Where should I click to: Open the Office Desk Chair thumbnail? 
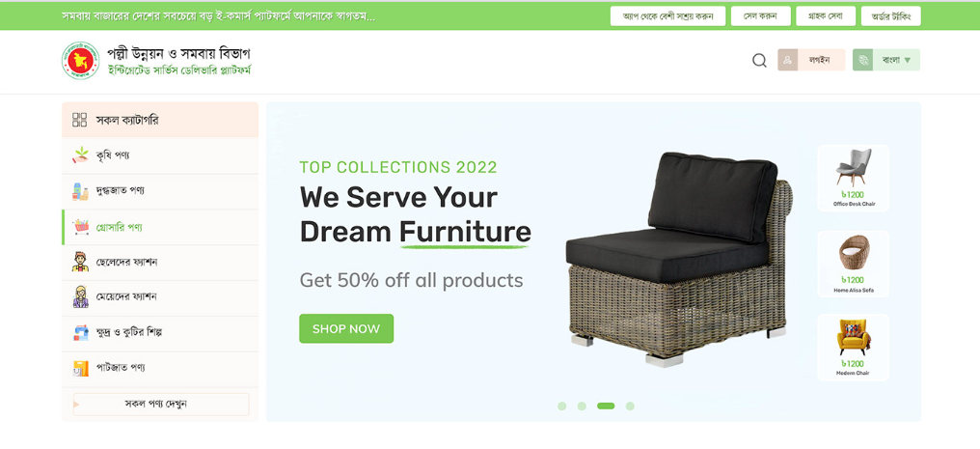tap(853, 179)
